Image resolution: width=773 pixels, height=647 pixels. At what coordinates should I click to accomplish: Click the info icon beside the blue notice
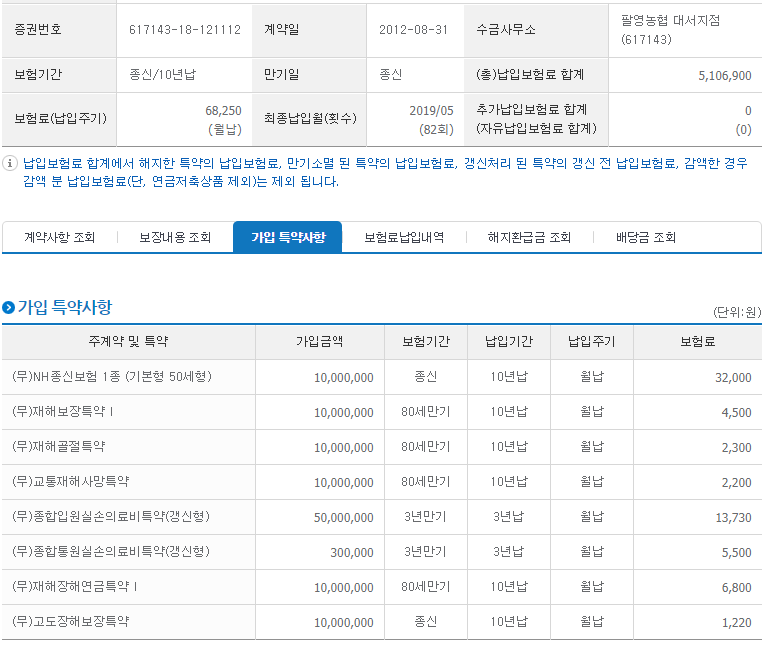(x=9, y=163)
